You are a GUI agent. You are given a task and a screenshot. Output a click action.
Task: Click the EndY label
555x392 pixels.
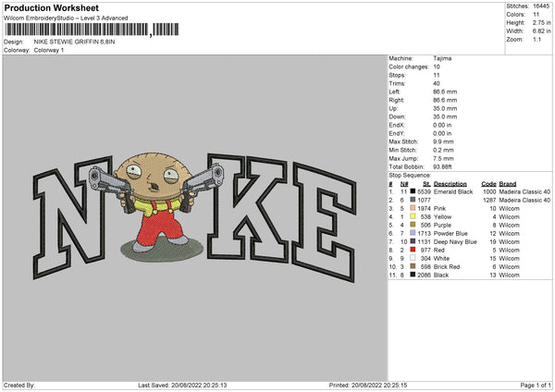pyautogui.click(x=397, y=133)
